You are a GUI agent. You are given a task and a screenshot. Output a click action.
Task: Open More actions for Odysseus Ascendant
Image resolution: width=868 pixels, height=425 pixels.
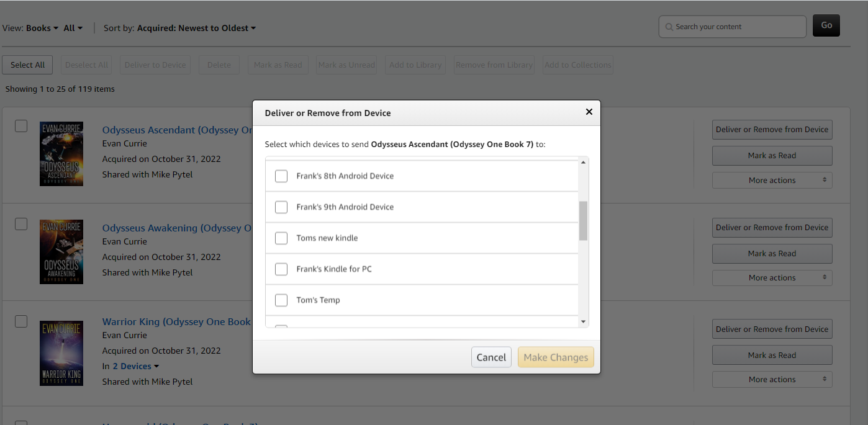(x=772, y=181)
